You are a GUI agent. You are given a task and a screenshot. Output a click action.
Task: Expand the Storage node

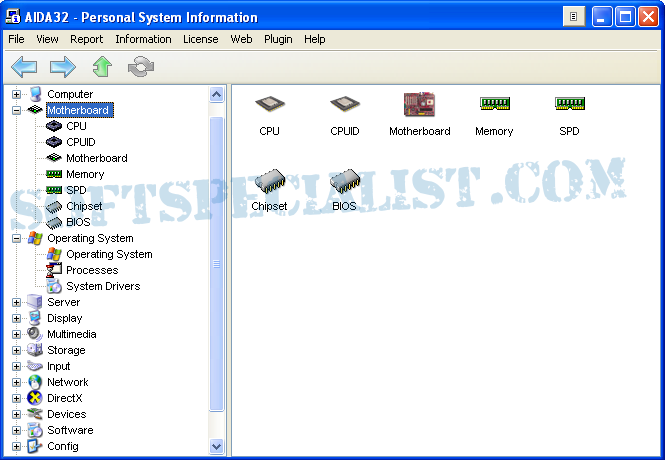point(16,350)
